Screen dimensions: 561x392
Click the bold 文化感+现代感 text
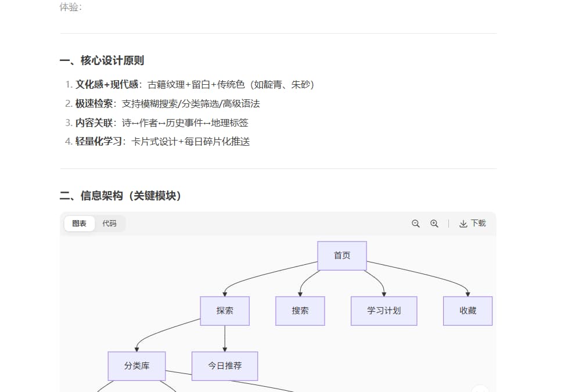[x=107, y=85]
